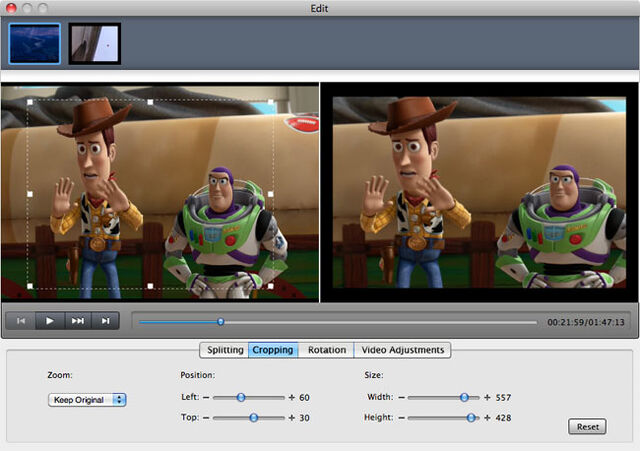Decrease the Height with minus
Viewport: 640px width, 451px height.
coord(402,418)
